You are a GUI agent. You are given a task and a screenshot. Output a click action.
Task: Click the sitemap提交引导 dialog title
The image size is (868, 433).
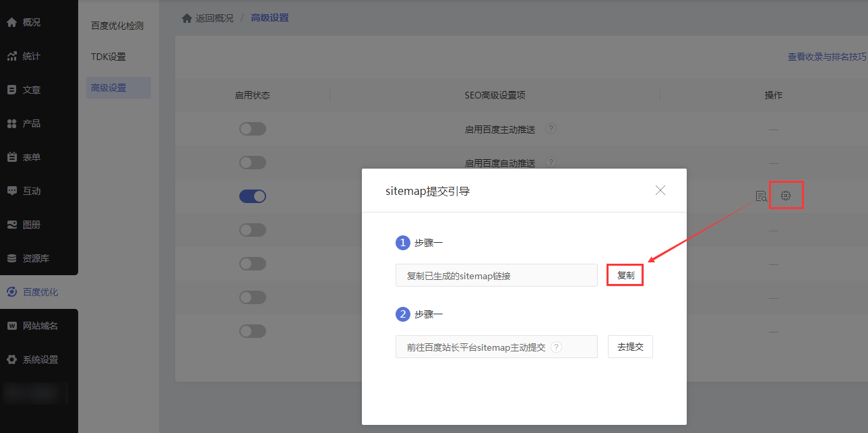[x=427, y=191]
